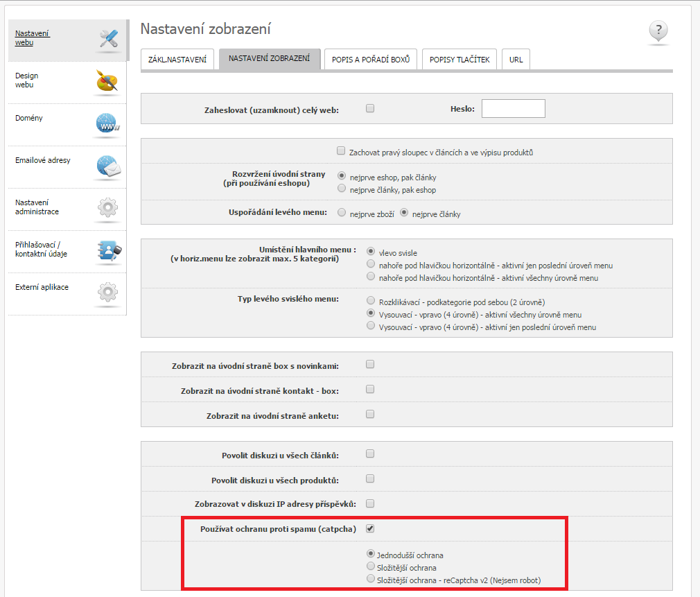Disable the spam protection (catpcha) checkbox

[370, 529]
